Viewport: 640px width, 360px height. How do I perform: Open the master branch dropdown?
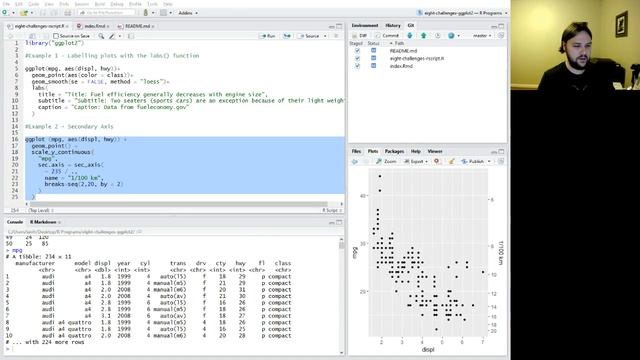tap(482, 36)
